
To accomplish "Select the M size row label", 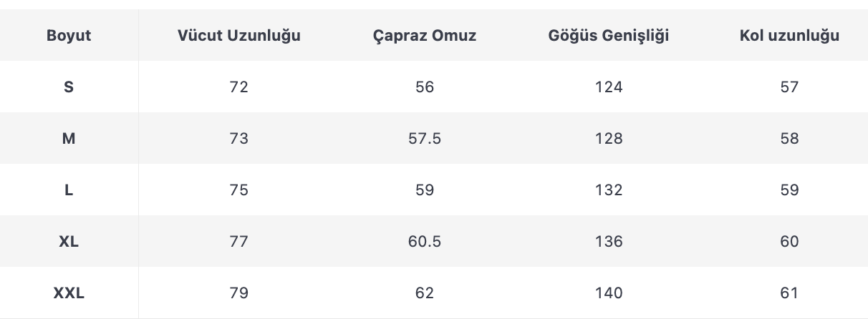I will tap(69, 139).
